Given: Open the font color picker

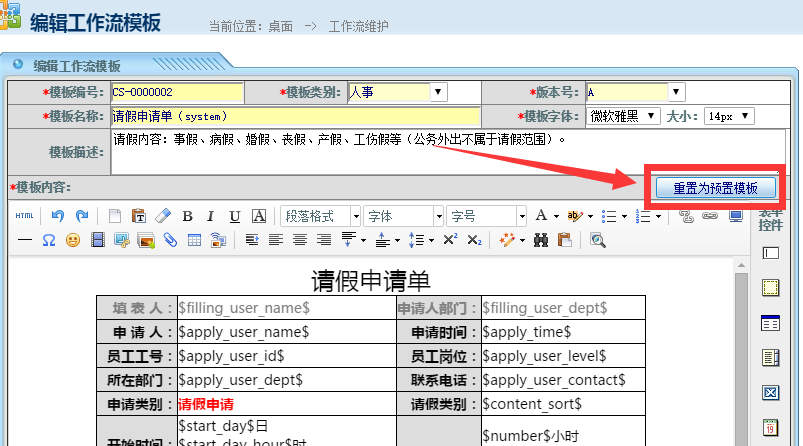Looking at the screenshot, I should (545, 216).
